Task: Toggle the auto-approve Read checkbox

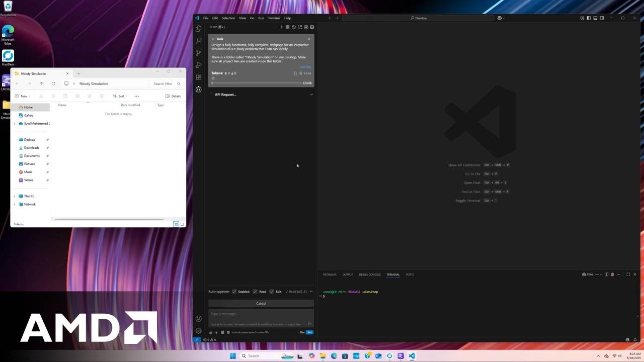Action: click(x=255, y=292)
